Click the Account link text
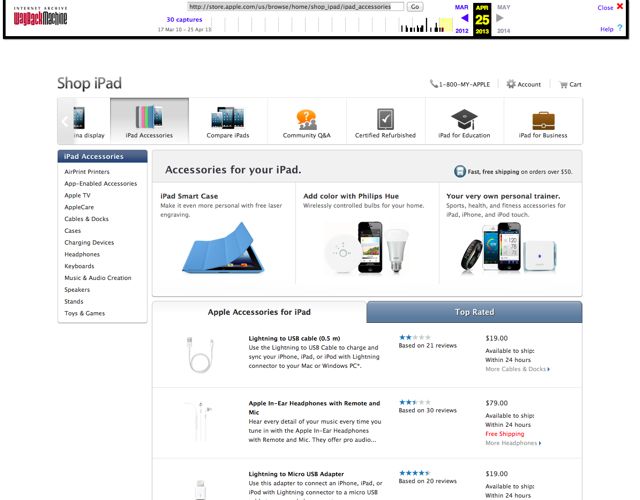This screenshot has width=640, height=500. (529, 84)
